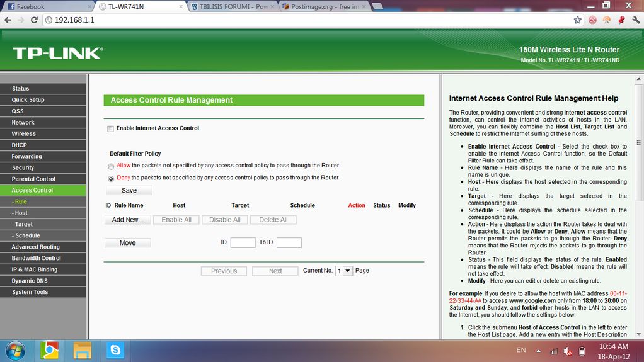Click the Add New... button
Viewport: 644px width, 362px height.
tap(128, 220)
